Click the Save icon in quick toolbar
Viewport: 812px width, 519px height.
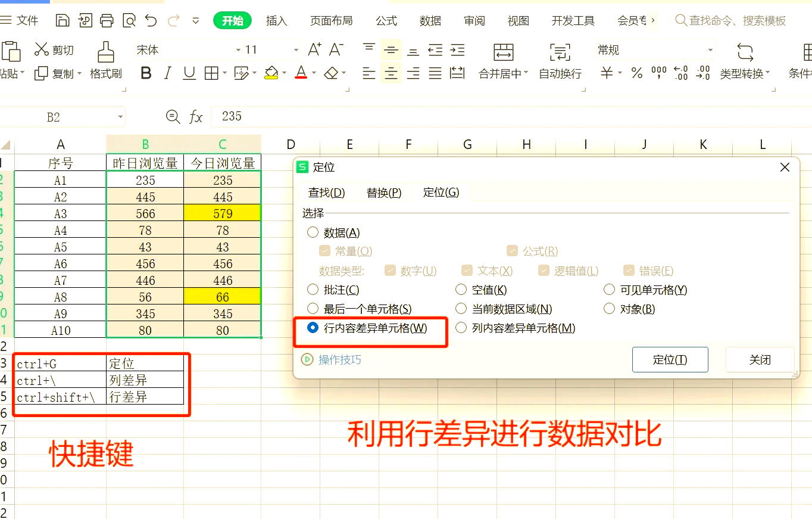(63, 21)
